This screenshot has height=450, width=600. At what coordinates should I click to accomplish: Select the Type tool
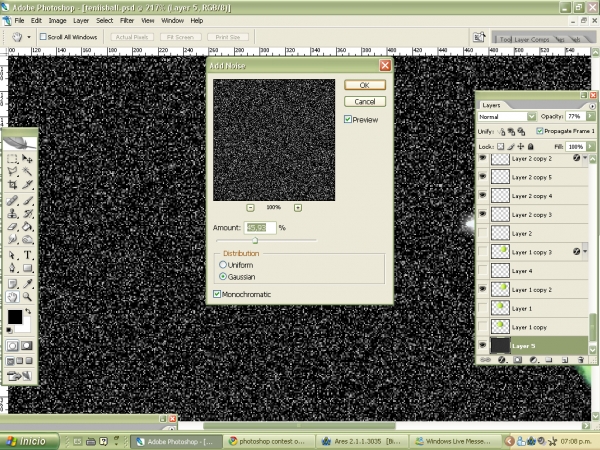click(27, 255)
